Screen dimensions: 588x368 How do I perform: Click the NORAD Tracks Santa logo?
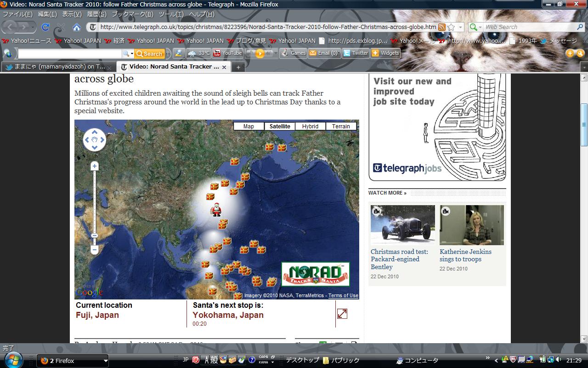315,274
